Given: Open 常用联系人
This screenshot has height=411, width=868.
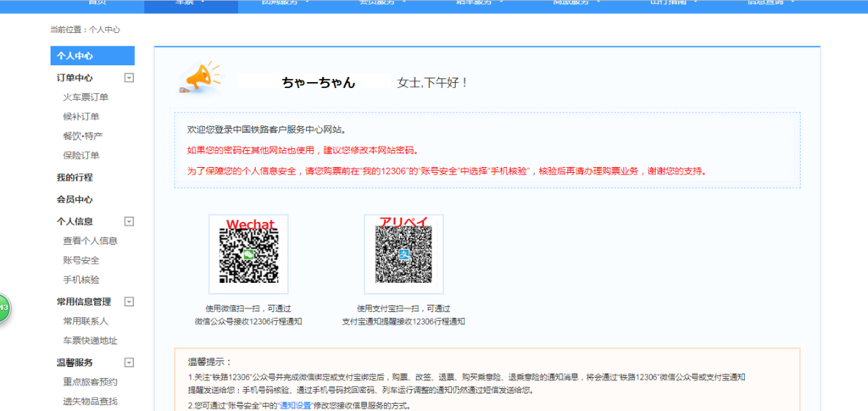Looking at the screenshot, I should [86, 321].
